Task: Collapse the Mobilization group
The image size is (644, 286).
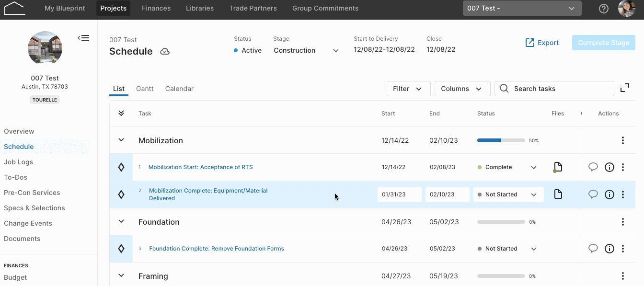Action: click(x=121, y=140)
